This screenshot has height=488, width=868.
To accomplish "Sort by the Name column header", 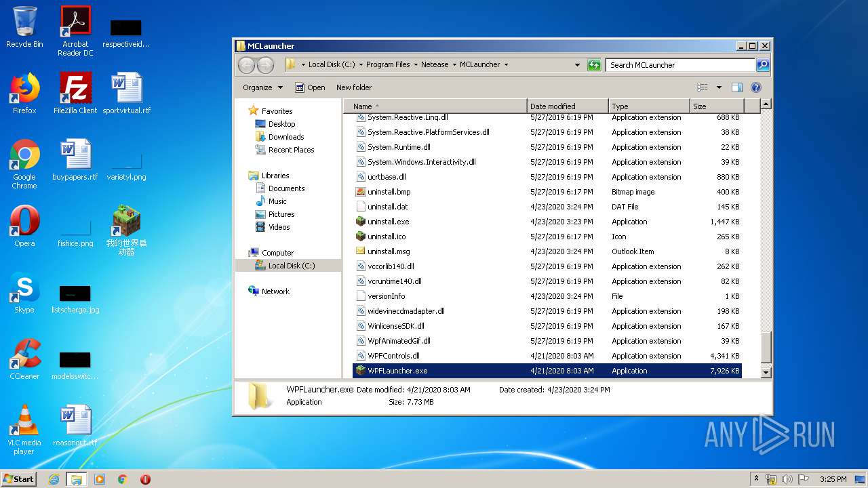I will click(x=435, y=106).
